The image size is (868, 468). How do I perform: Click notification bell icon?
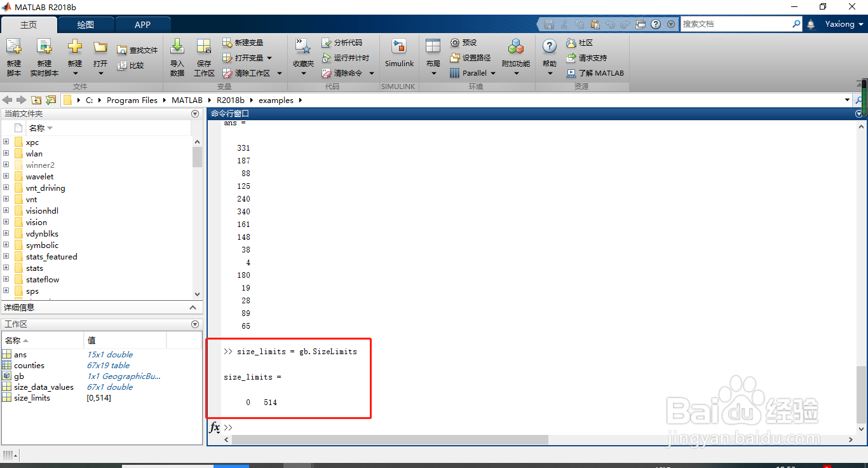[811, 24]
